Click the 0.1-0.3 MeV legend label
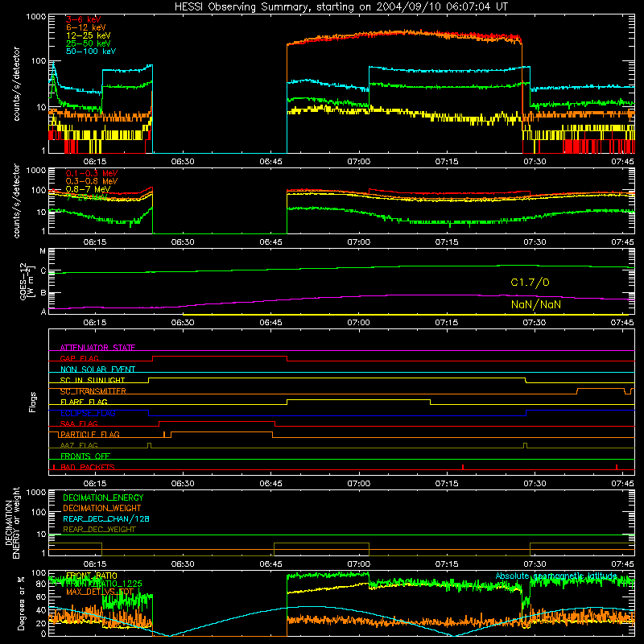 (92, 173)
